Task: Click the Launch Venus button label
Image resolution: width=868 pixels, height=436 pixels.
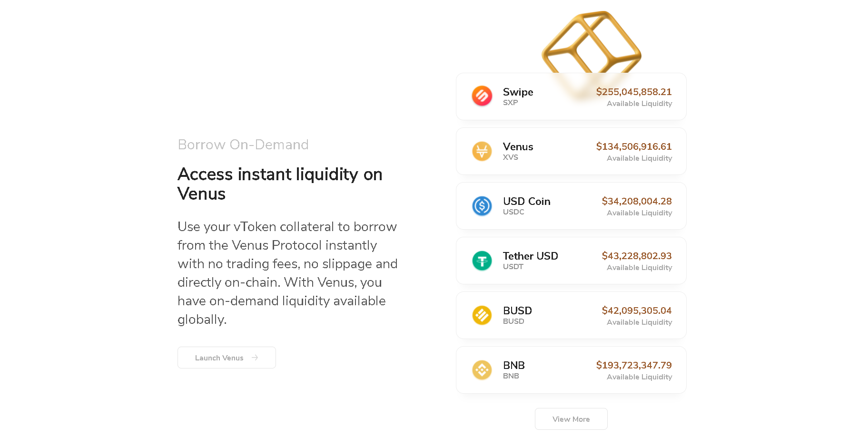Action: pyautogui.click(x=219, y=358)
